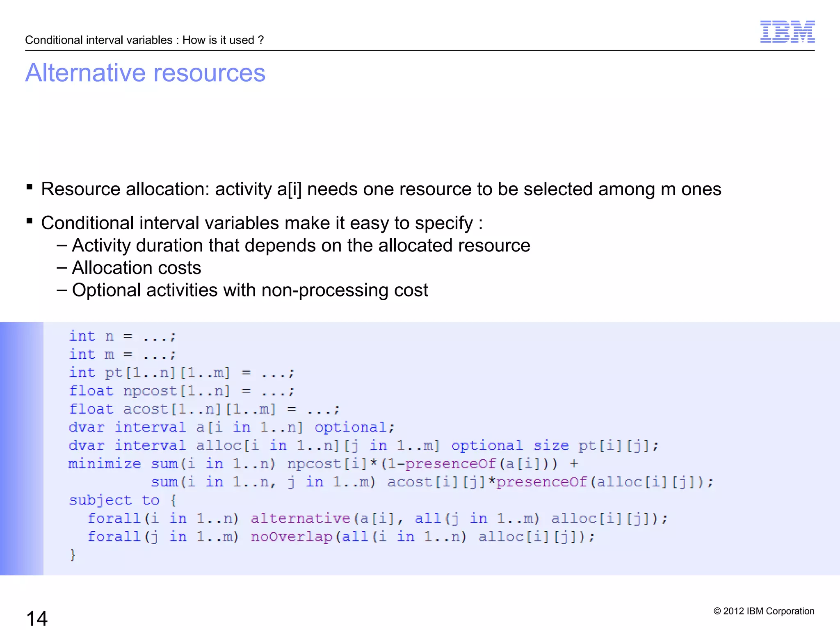Click the IBM logo

[787, 32]
